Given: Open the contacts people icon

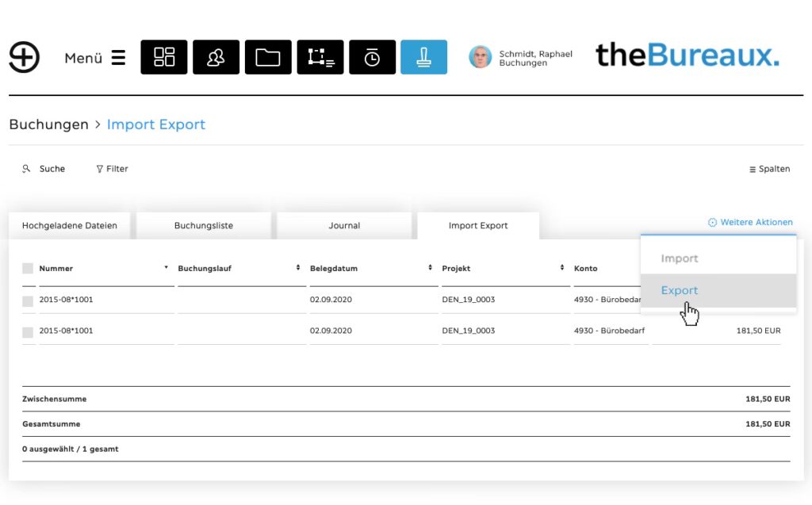Looking at the screenshot, I should [x=216, y=57].
